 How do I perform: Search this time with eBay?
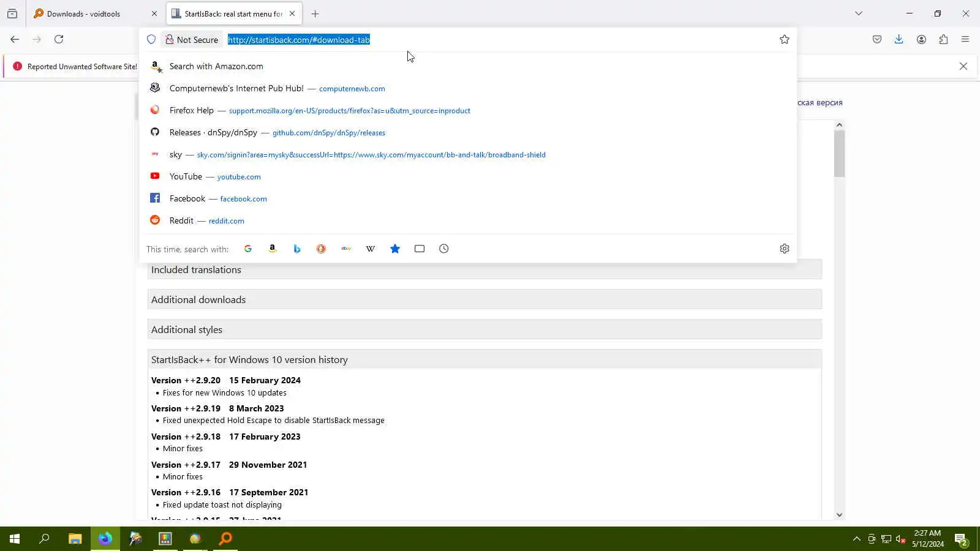coord(346,249)
